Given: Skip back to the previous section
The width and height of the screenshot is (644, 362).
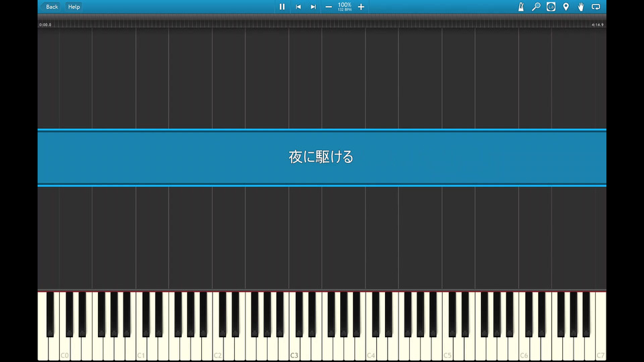Looking at the screenshot, I should (298, 7).
